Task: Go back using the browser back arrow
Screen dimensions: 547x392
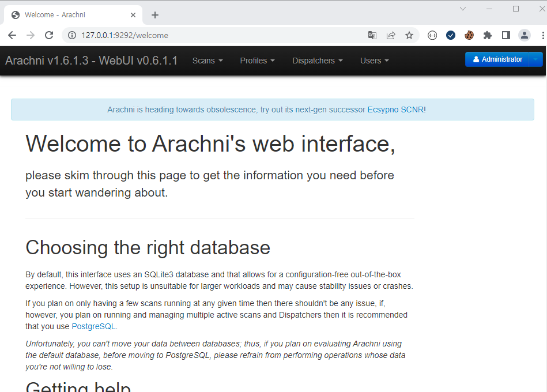Action: click(12, 35)
